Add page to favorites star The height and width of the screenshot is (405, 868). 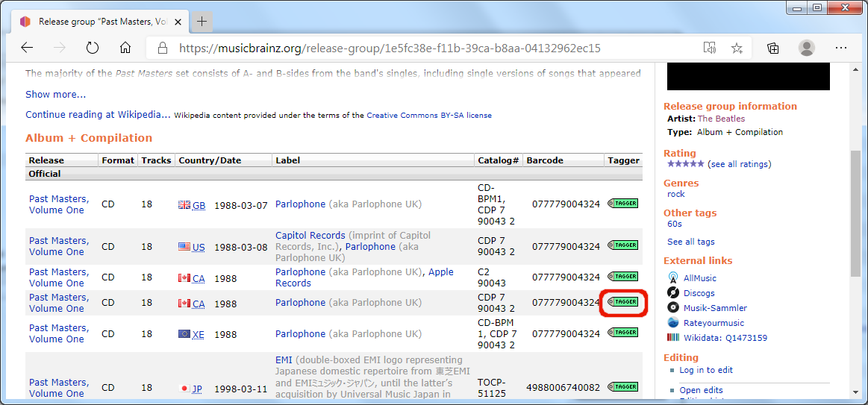pos(736,48)
